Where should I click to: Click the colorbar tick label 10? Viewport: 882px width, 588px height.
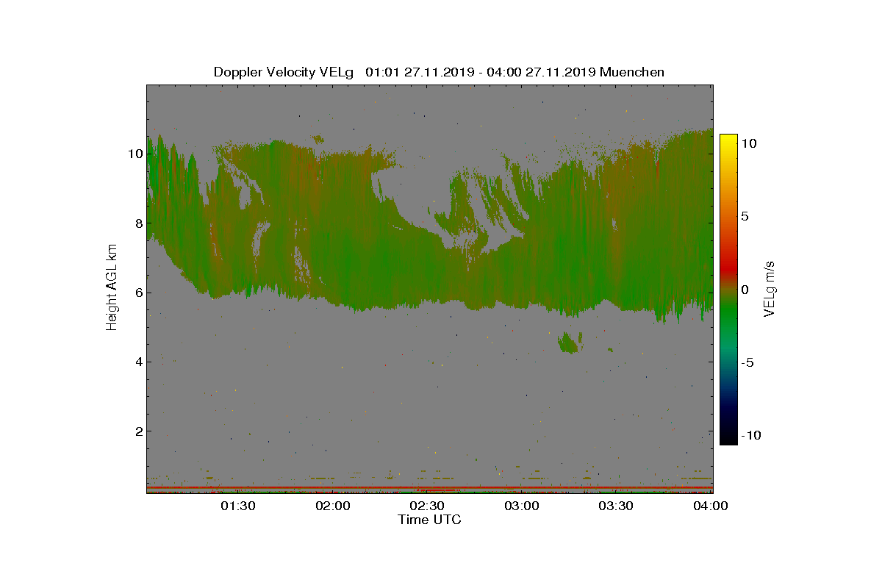click(748, 144)
